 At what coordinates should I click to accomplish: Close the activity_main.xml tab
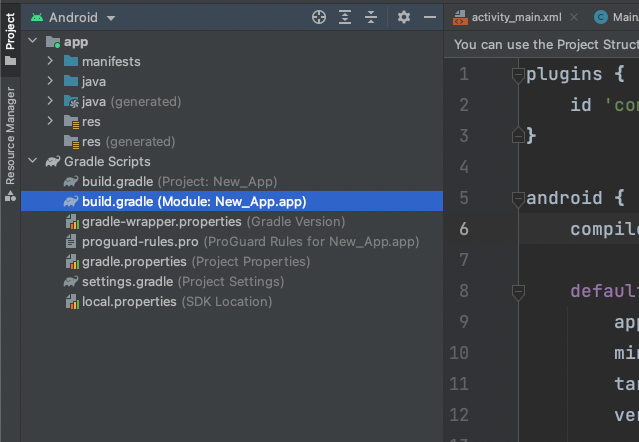coord(574,17)
